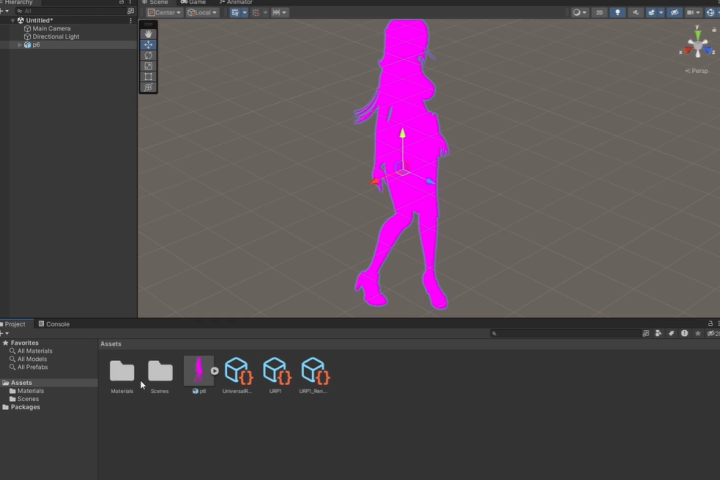
Task: Select Main Camera in Hierarchy
Action: (51, 28)
